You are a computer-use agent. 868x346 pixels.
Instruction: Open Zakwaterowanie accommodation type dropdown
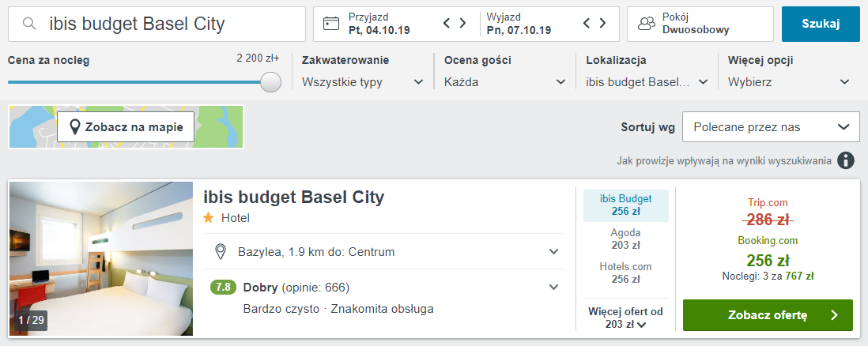click(x=363, y=82)
